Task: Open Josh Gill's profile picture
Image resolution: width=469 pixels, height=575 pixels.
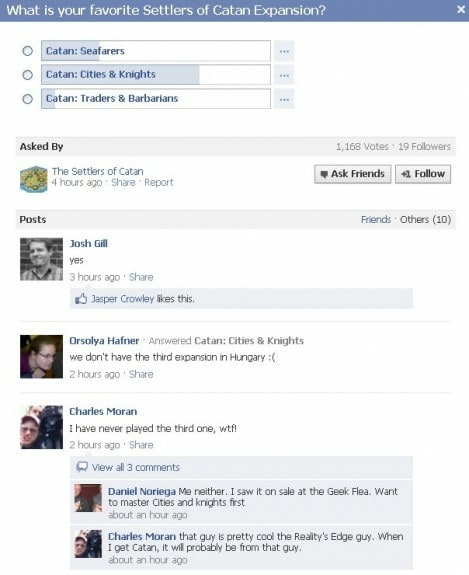Action: [x=41, y=259]
